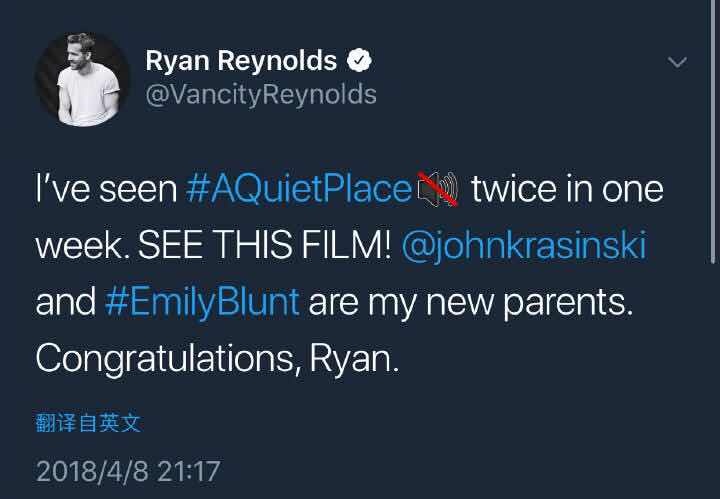Click the 翻译自英文 translate link
The height and width of the screenshot is (499, 720).
(x=88, y=423)
